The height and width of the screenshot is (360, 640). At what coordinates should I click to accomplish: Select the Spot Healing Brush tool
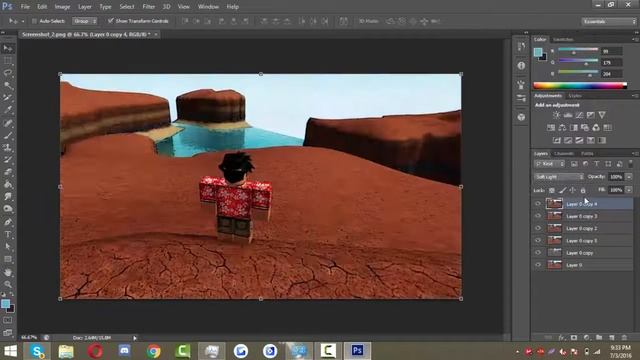pos(8,123)
